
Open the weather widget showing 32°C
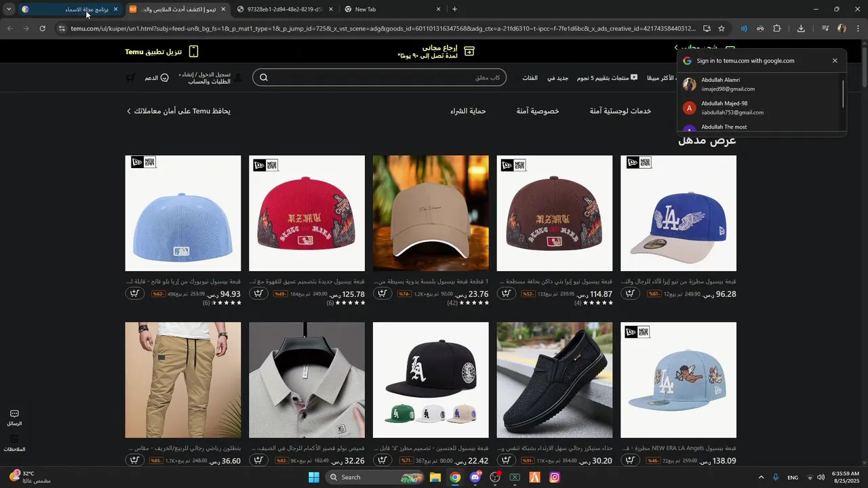click(28, 477)
